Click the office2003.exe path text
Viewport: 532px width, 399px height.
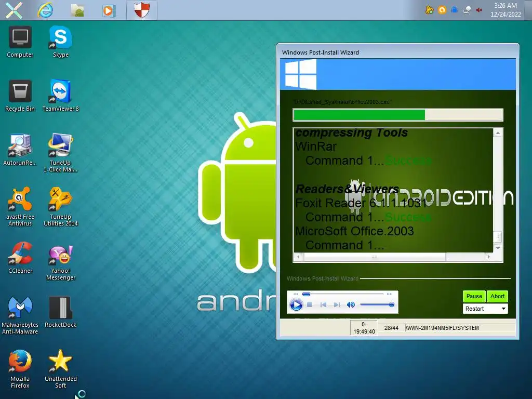pos(342,102)
